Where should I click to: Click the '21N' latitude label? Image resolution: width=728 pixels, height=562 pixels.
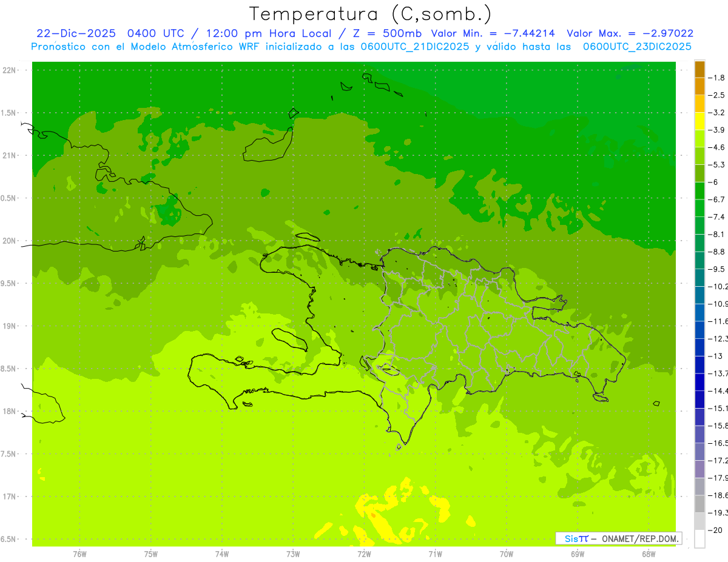(x=9, y=155)
